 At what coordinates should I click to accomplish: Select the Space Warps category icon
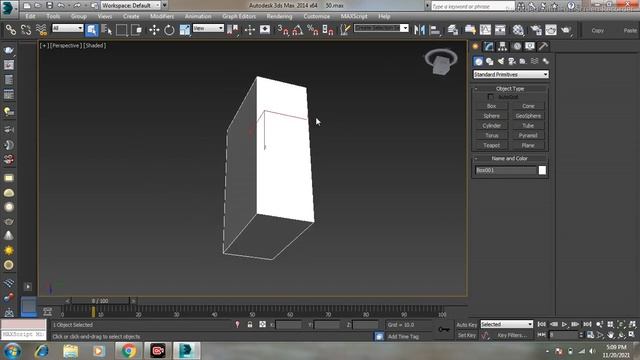click(x=534, y=61)
